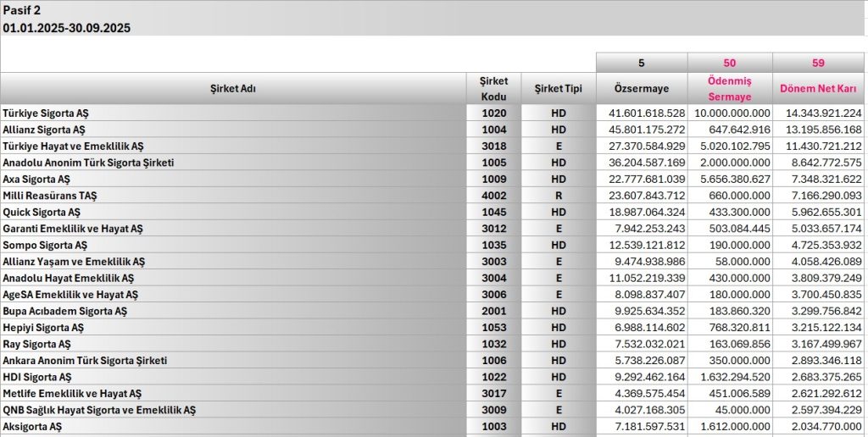Click HDI Sigorta AŞ equity value 9.292.462.164

coord(641,377)
